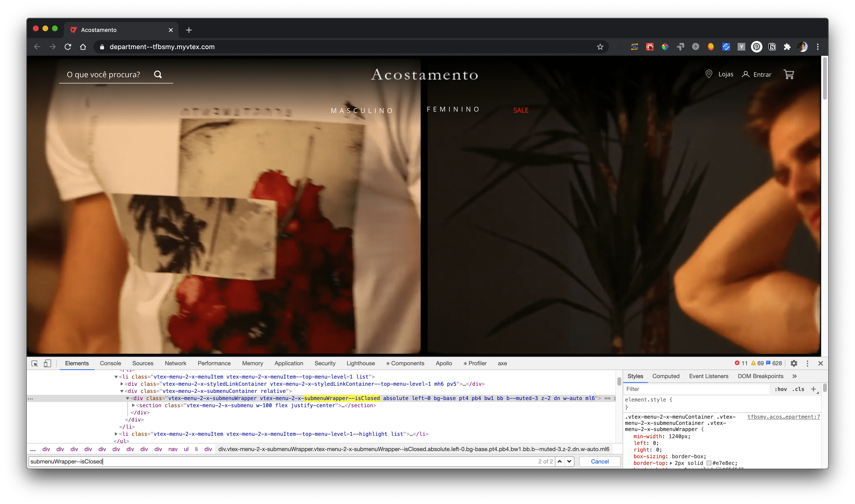Open the Computed styles tab
The height and width of the screenshot is (504, 855).
tap(666, 376)
